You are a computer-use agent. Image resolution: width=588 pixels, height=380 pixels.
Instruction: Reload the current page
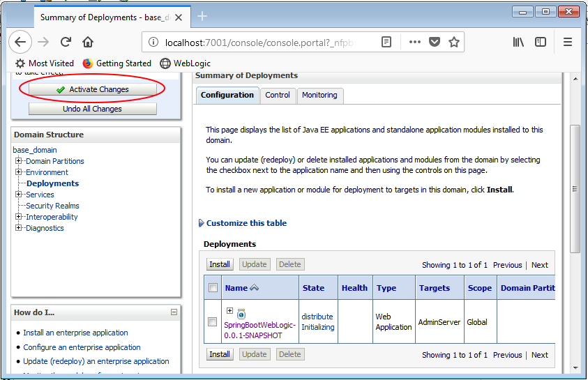tap(66, 42)
